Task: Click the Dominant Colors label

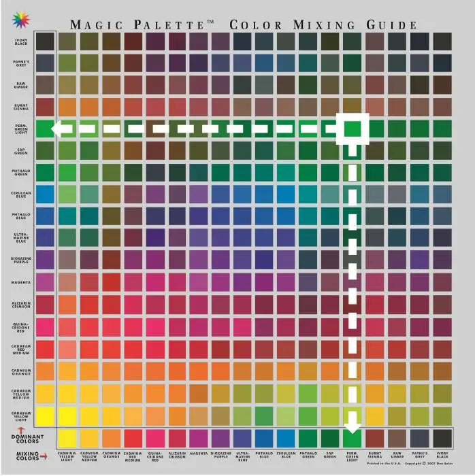Action: tap(27, 439)
